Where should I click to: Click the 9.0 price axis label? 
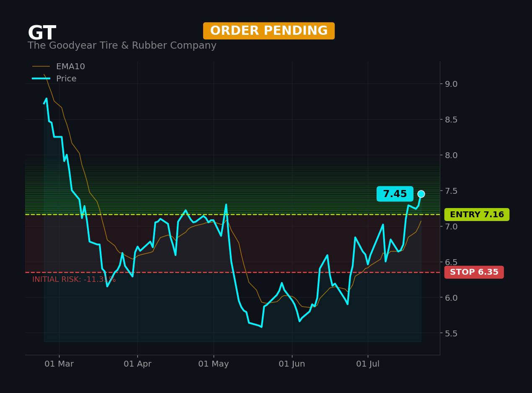pos(452,84)
